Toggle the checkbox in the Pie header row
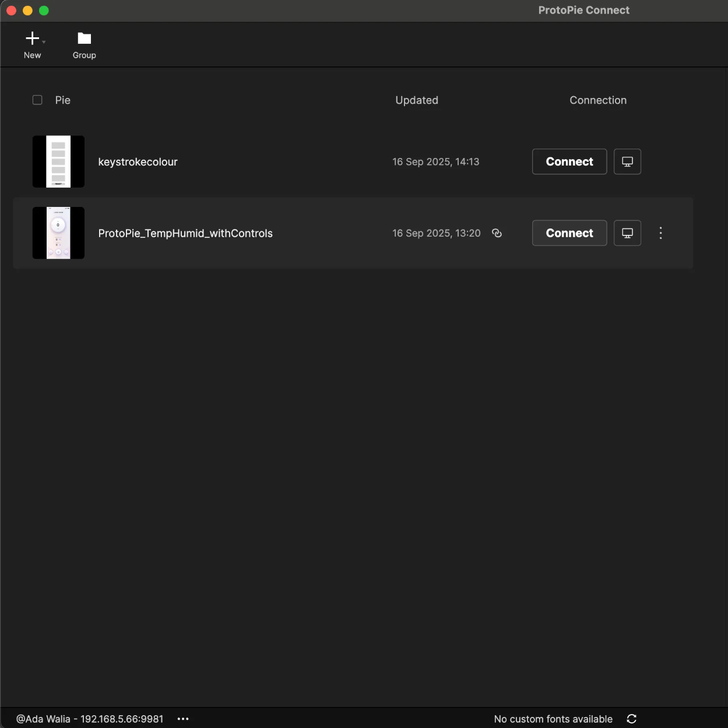728x728 pixels. pos(37,100)
